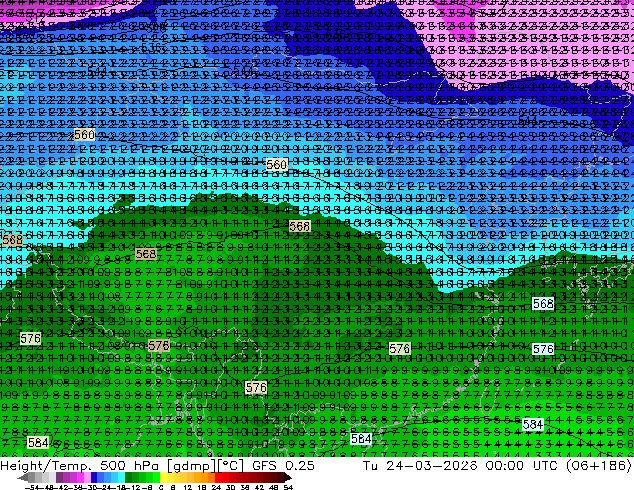Viewport: 634px width, 490px height.
Task: Click the legend value '54' at the warm end
Action: pos(288,487)
